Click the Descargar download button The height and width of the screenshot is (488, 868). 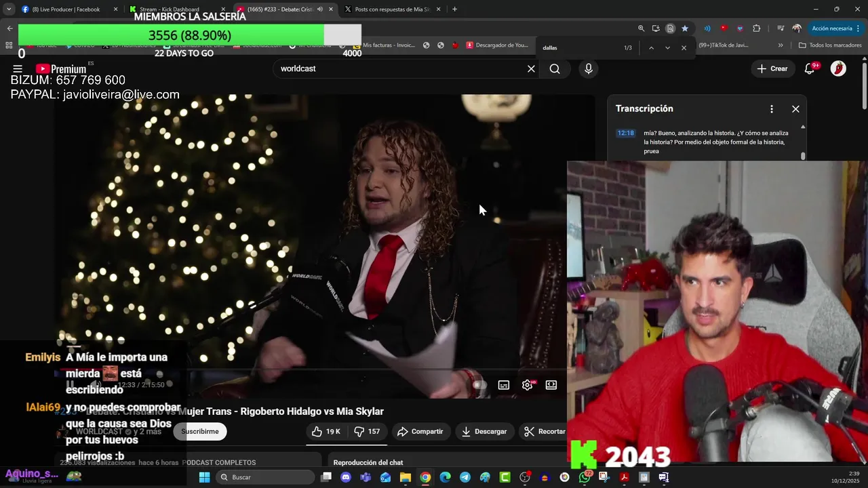coord(484,432)
